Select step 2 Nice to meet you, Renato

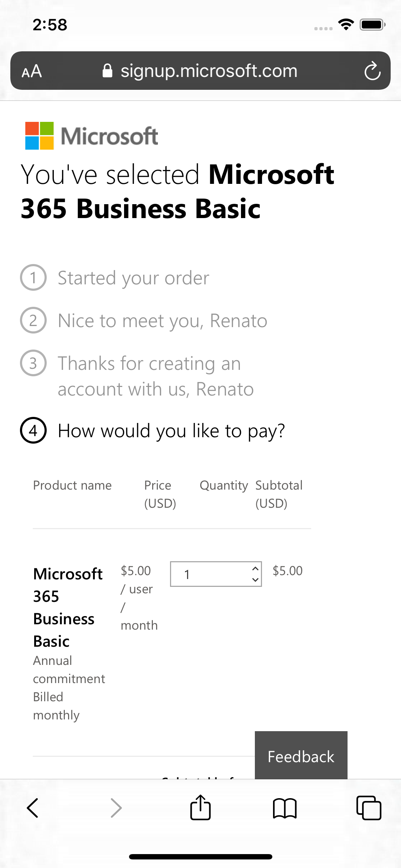tap(162, 321)
